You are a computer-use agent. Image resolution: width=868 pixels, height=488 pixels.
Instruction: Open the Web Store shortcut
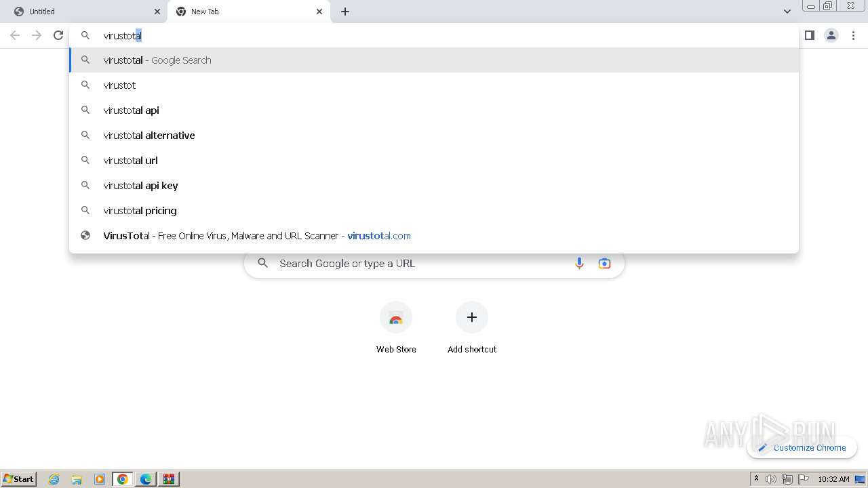(396, 328)
